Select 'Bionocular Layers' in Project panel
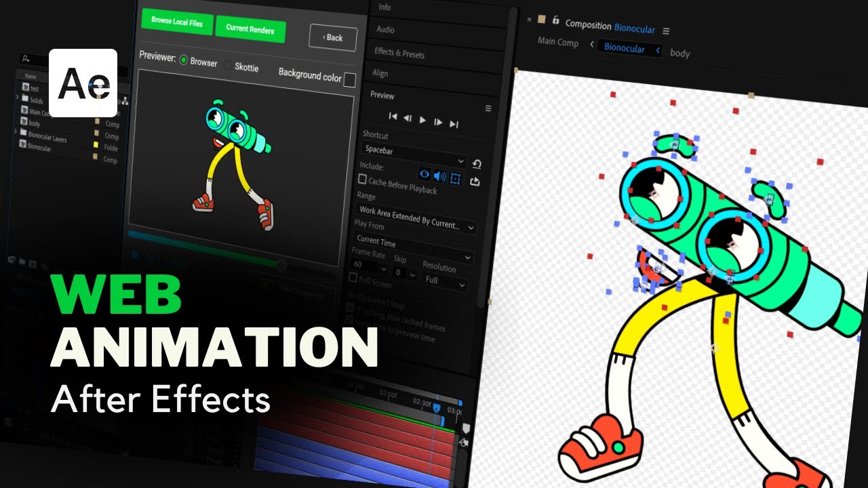Image resolution: width=868 pixels, height=488 pixels. 47,138
